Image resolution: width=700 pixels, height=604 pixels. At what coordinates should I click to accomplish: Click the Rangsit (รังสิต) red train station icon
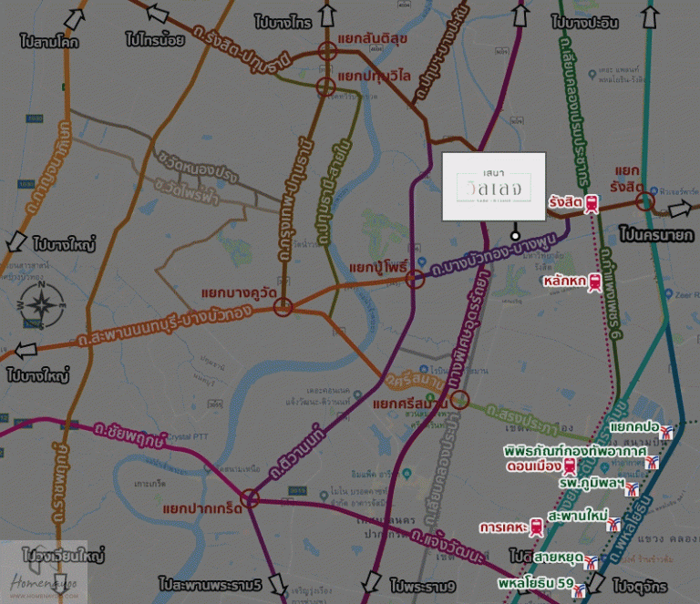(592, 204)
